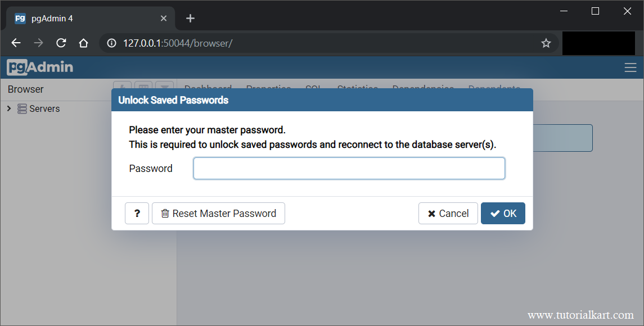The width and height of the screenshot is (644, 326).
Task: Click the Servers node icon in Browser tree
Action: [x=21, y=108]
